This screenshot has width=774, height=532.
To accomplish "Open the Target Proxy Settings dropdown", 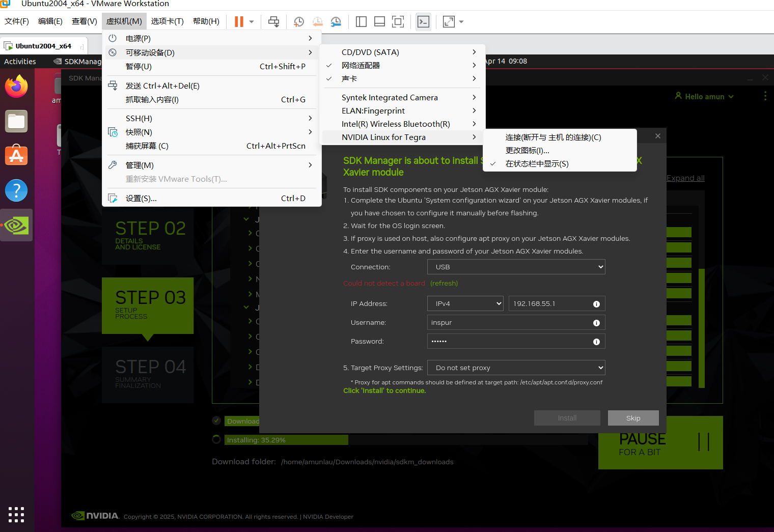I will click(516, 368).
